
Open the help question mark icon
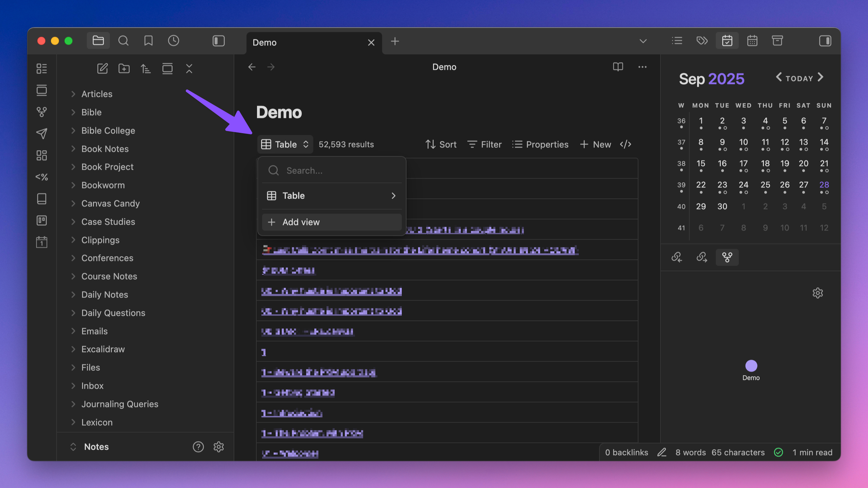click(x=198, y=447)
